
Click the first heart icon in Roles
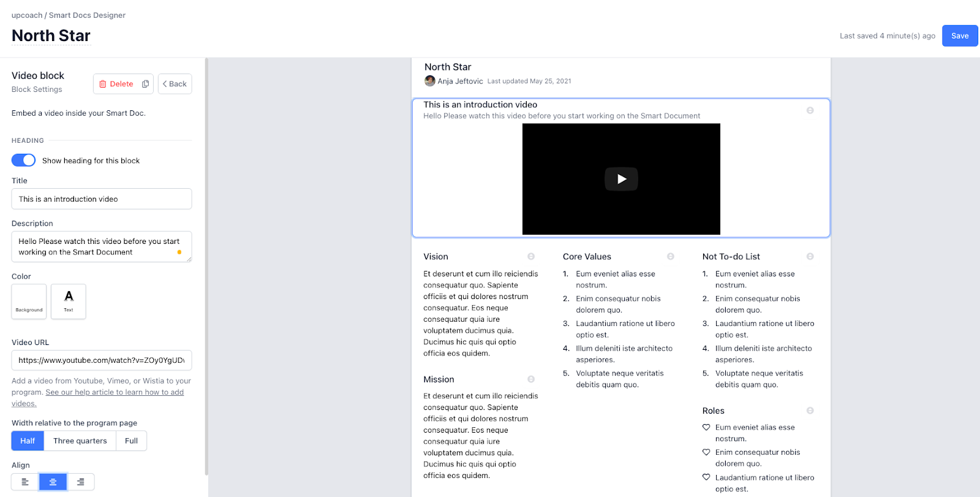(706, 427)
